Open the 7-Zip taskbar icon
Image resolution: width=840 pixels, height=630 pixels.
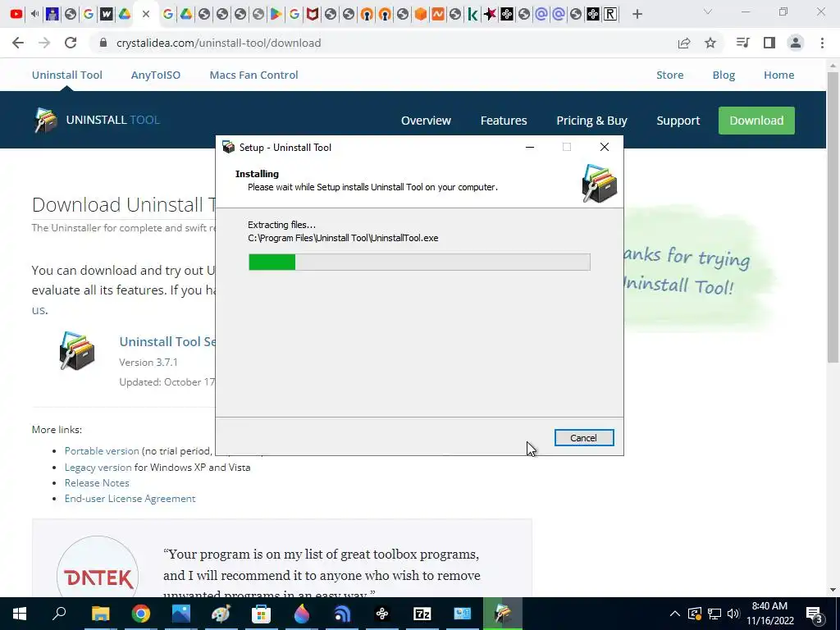(x=422, y=614)
